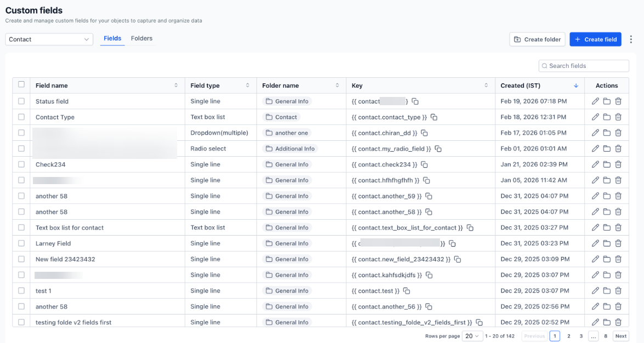Click edit pencil icon for Status field

point(595,101)
